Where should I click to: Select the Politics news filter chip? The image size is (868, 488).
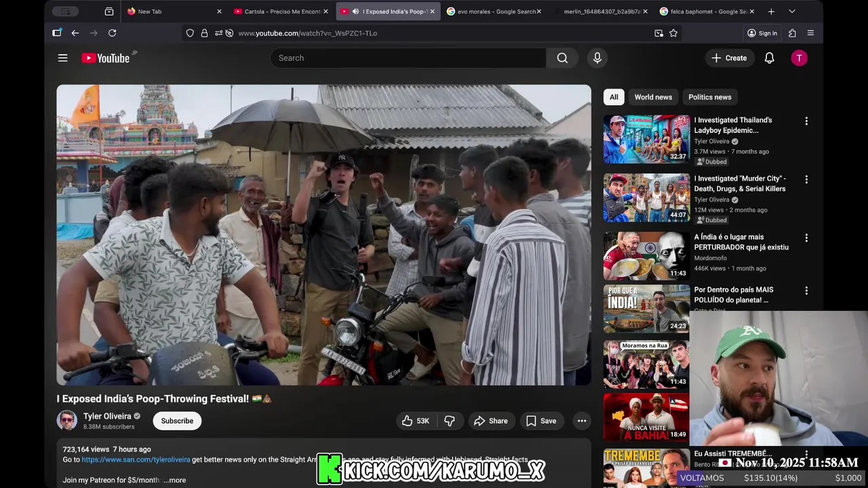pyautogui.click(x=710, y=97)
